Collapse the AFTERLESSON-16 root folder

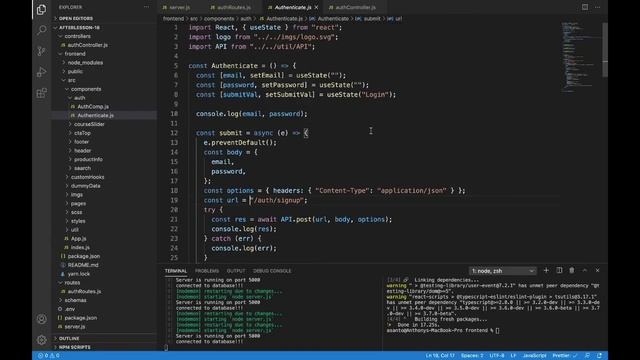(x=79, y=27)
